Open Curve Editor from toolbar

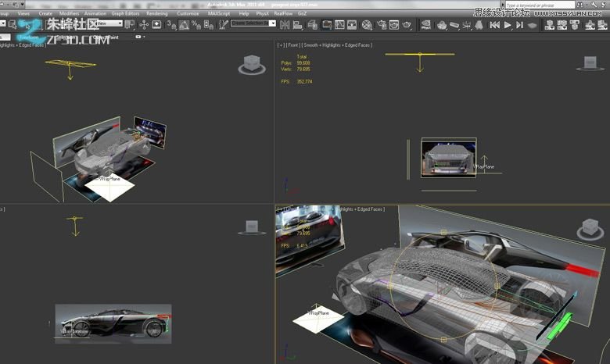pos(339,24)
